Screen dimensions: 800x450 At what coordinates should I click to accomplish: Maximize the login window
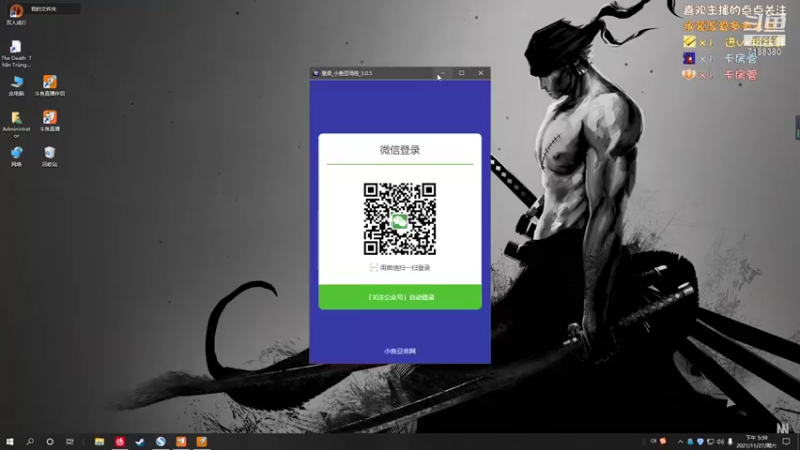(461, 73)
